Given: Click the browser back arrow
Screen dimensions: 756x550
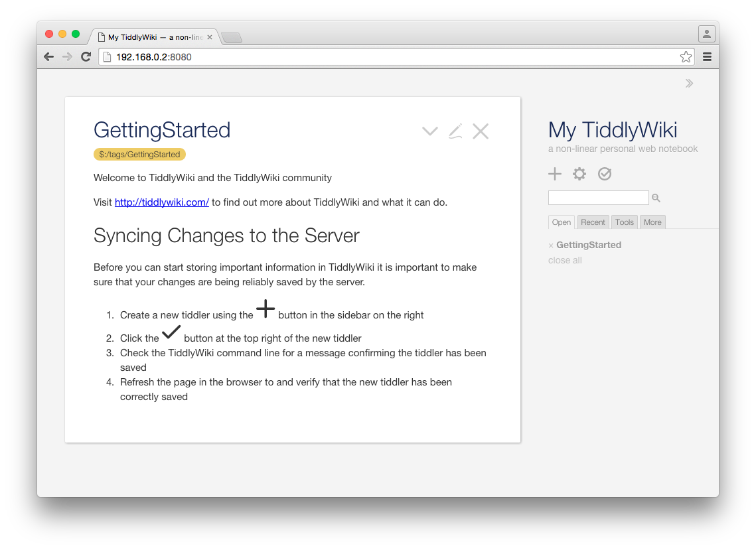Looking at the screenshot, I should (48, 57).
